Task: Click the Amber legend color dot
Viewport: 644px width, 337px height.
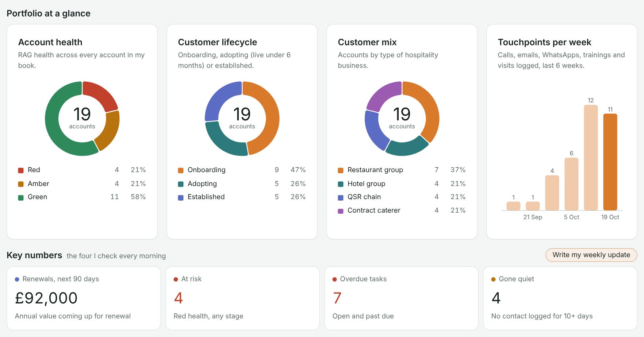Action: click(21, 184)
